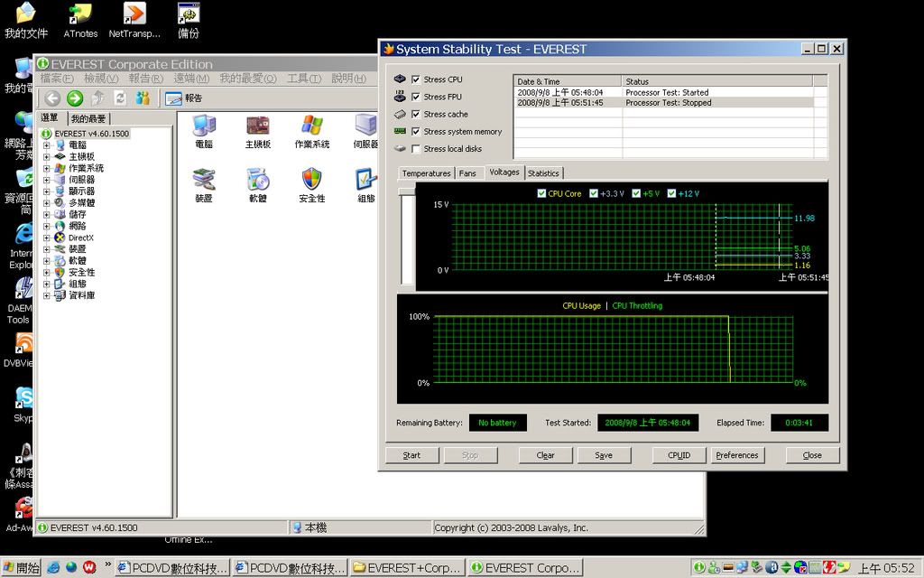Click the up-level arrow toolbar icon
This screenshot has width=924, height=578.
click(97, 98)
